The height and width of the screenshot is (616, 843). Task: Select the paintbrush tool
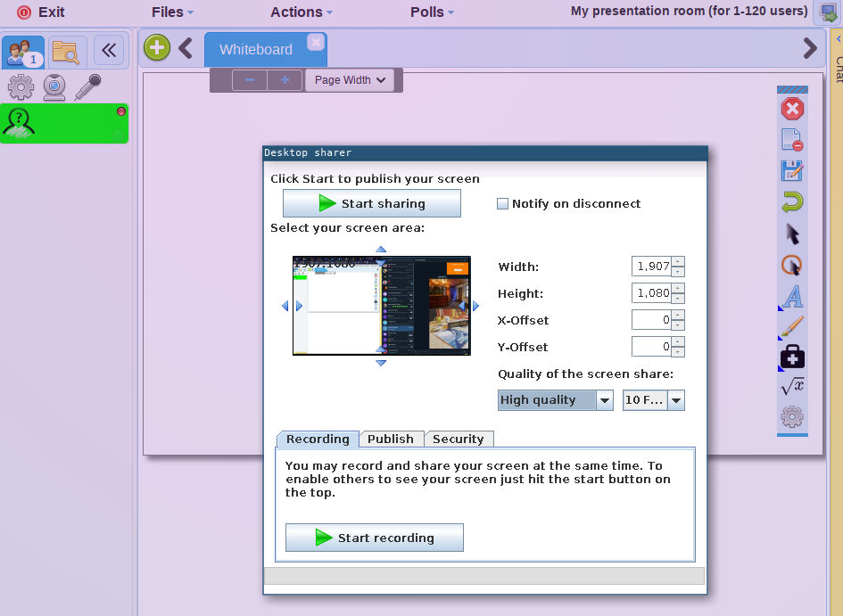coord(792,326)
